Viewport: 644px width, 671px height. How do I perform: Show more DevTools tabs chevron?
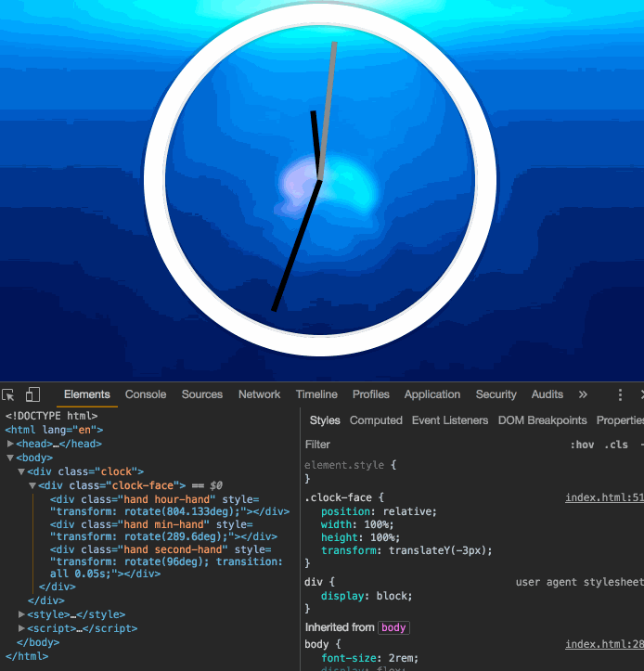tap(583, 394)
